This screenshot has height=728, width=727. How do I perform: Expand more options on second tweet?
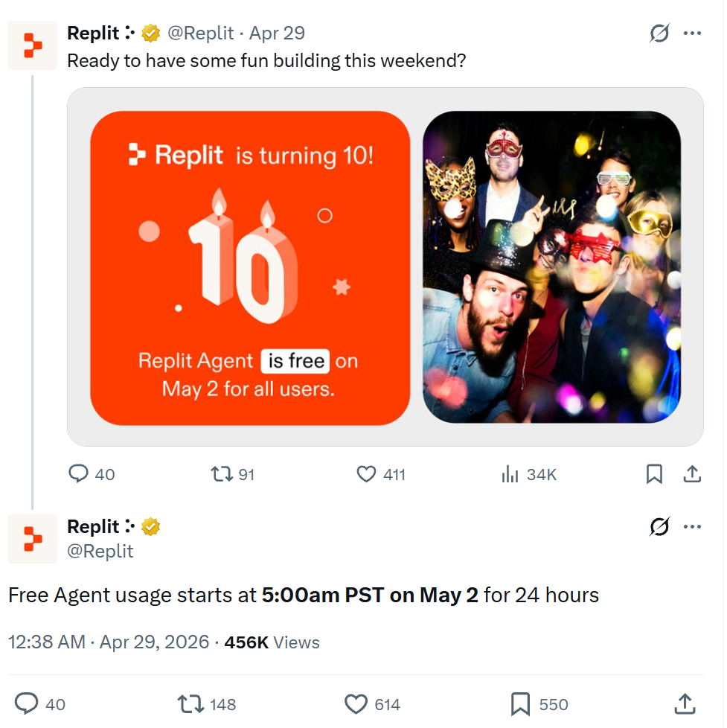[693, 527]
